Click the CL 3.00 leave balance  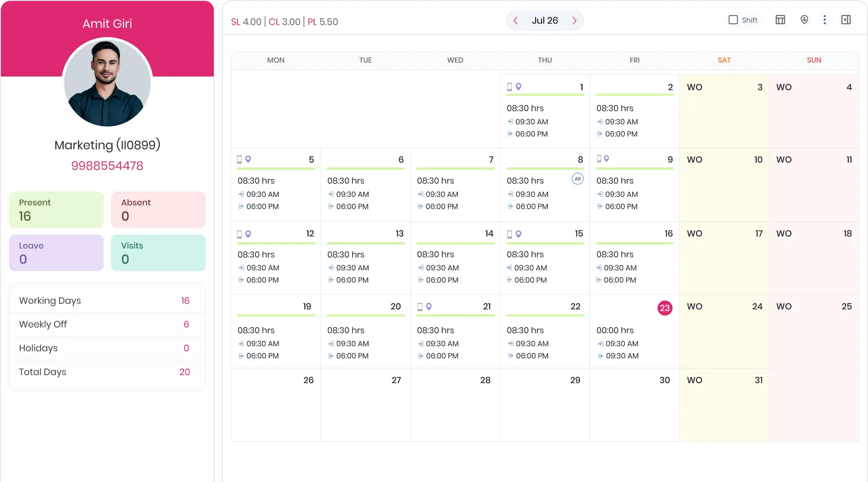(285, 22)
